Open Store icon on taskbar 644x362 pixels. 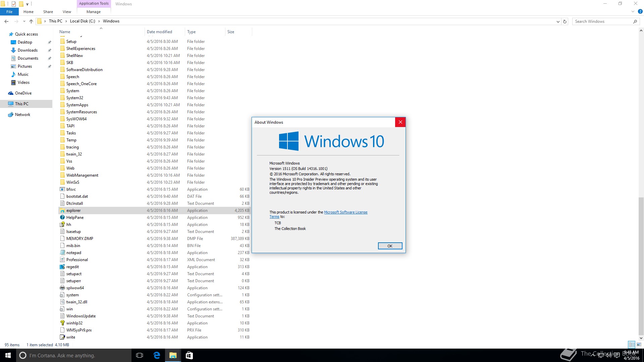point(189,355)
